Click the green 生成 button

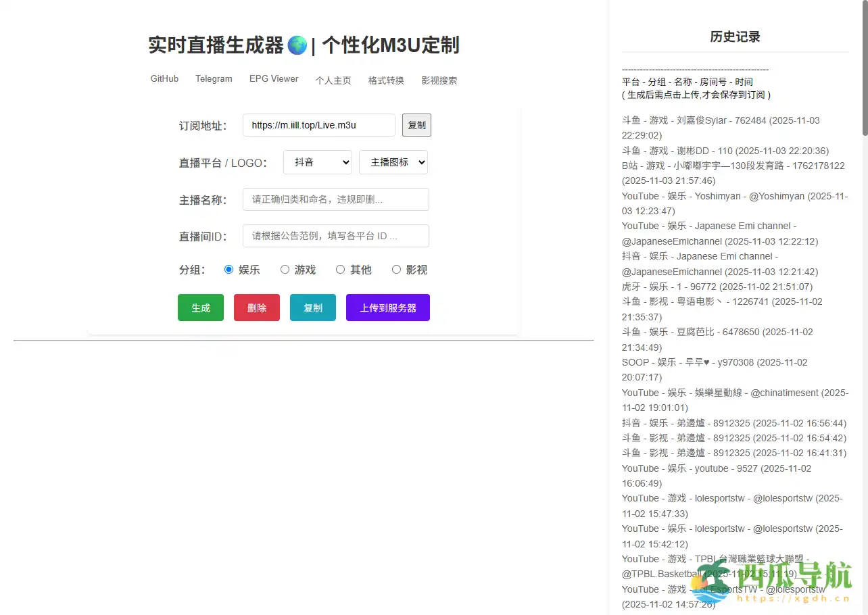(200, 307)
